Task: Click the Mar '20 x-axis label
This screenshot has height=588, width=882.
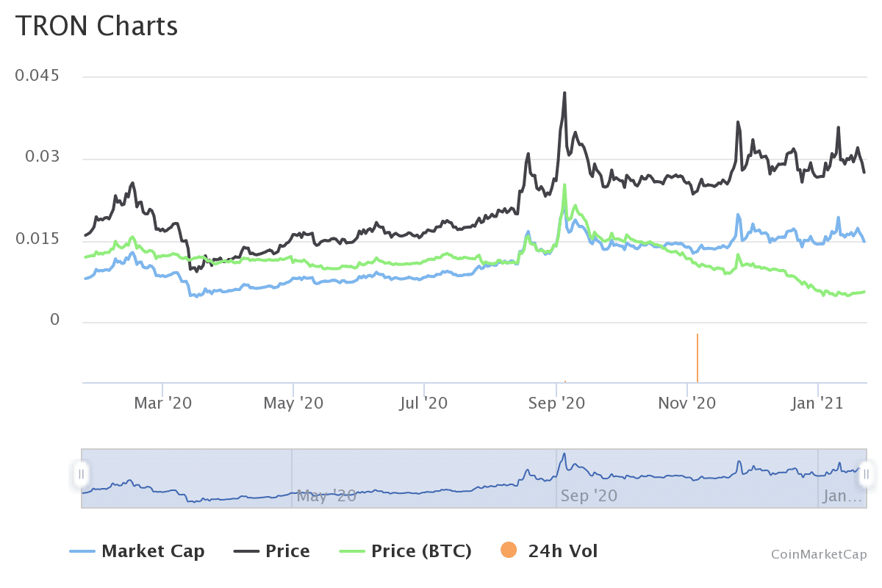Action: (162, 403)
